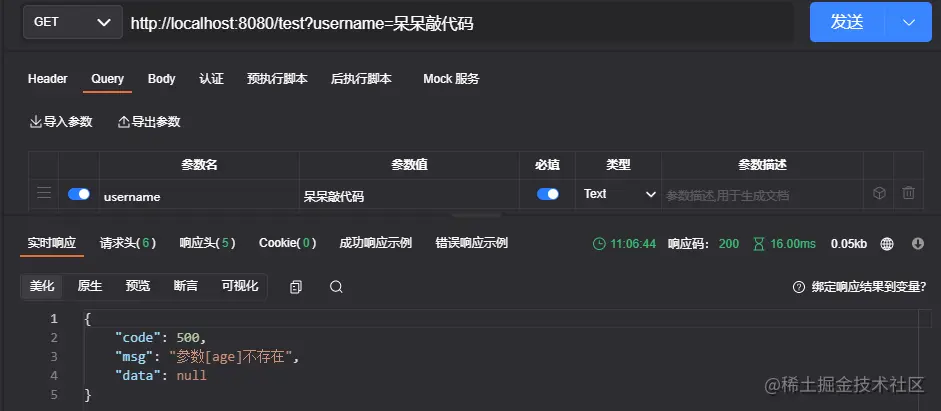Viewport: 941px width, 411px height.
Task: Select the 可视化 view mode
Action: tap(240, 286)
